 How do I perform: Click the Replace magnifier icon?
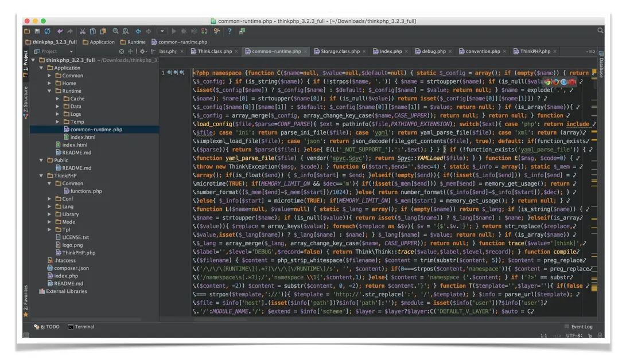126,32
